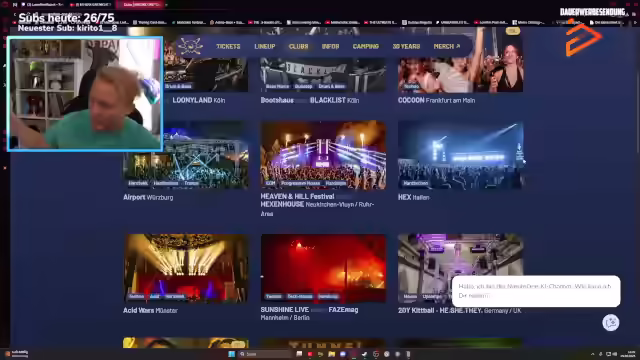The height and width of the screenshot is (360, 640).
Task: Select the CLUBS navigation item
Action: [x=298, y=47]
